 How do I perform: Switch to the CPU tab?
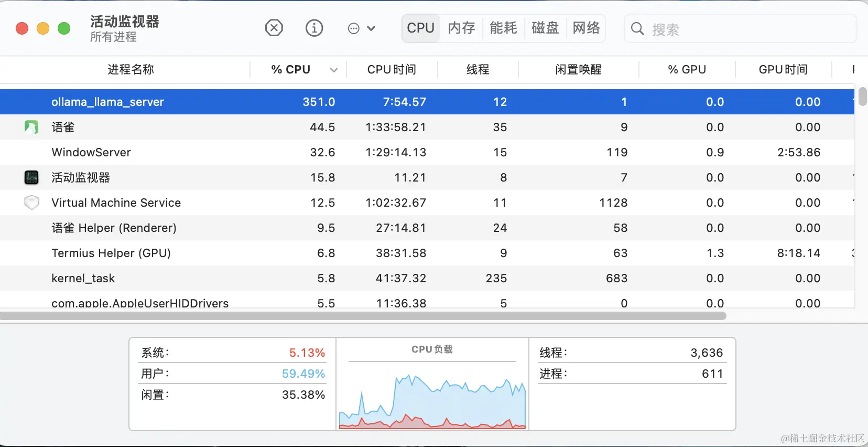pyautogui.click(x=421, y=28)
